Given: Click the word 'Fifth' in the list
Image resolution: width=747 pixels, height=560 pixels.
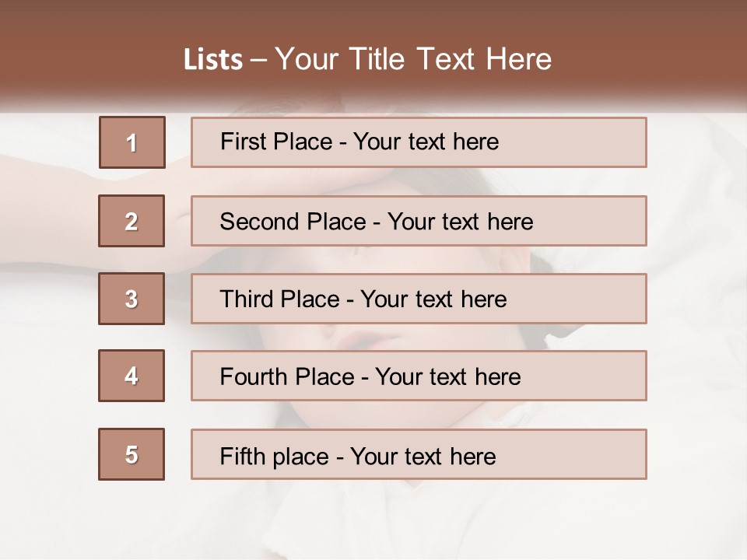Looking at the screenshot, I should [x=242, y=456].
